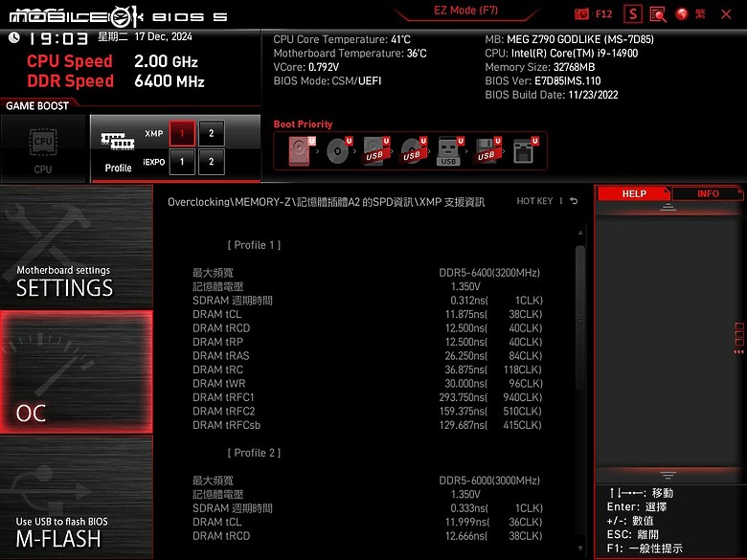The width and height of the screenshot is (747, 560).
Task: Enable XMP profile 2
Action: (x=211, y=133)
